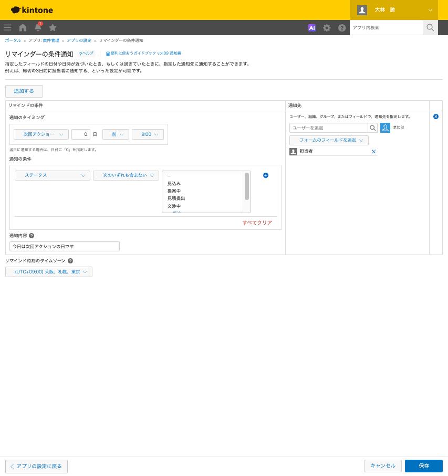Remove this reminder row with blue X
This screenshot has width=448, height=476.
[436, 117]
